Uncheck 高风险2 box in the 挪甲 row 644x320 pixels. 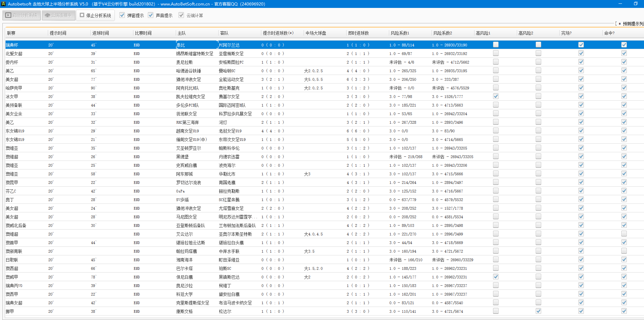tap(538, 311)
